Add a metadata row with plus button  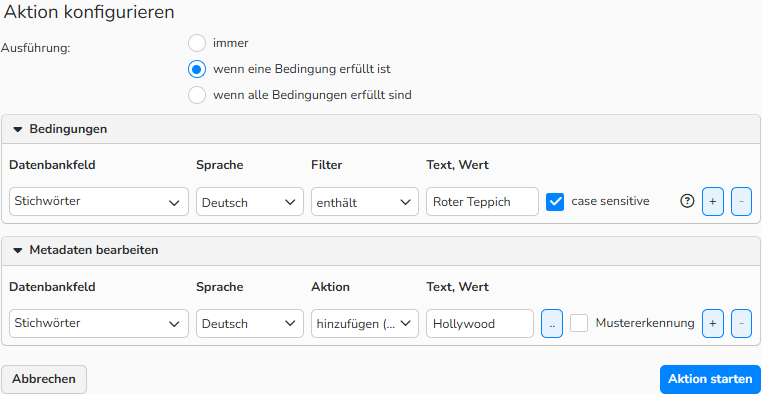[713, 324]
